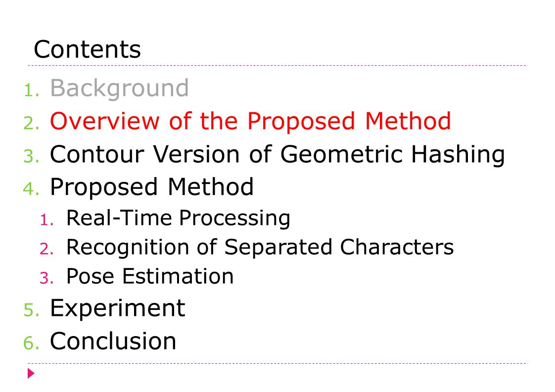Image resolution: width=555 pixels, height=392 pixels.
Task: Click the pink triangle arrow icon at bottom
Action: [31, 373]
